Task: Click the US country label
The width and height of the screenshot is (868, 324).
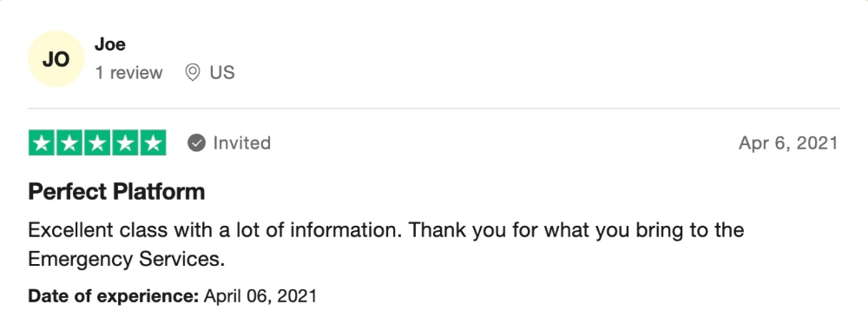Action: pos(222,73)
